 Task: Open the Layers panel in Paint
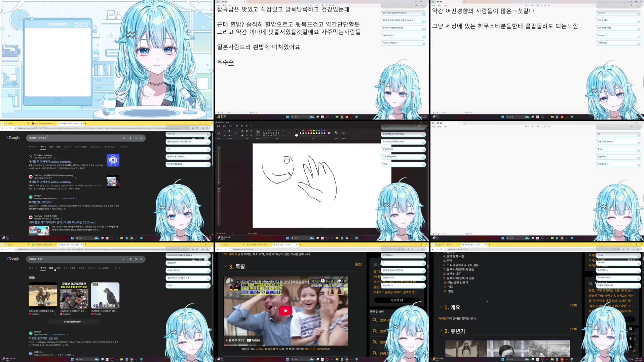pos(343,133)
